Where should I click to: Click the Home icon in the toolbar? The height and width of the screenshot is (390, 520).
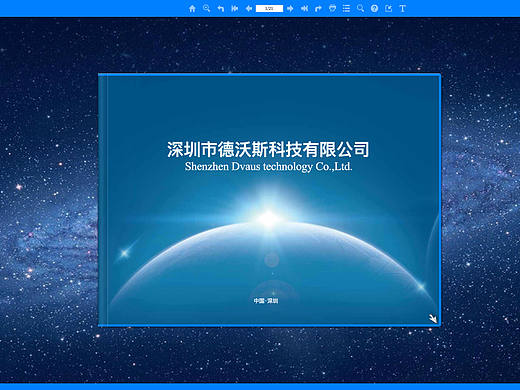pyautogui.click(x=192, y=8)
